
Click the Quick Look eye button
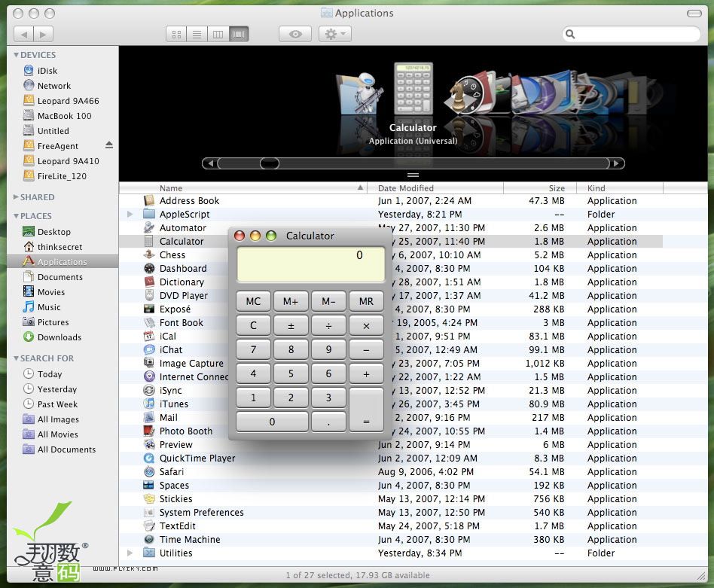click(x=295, y=34)
